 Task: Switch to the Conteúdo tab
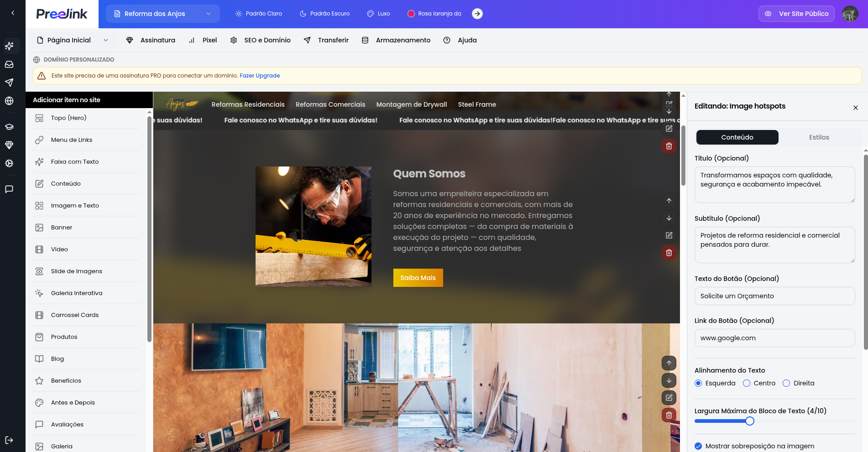pyautogui.click(x=737, y=137)
